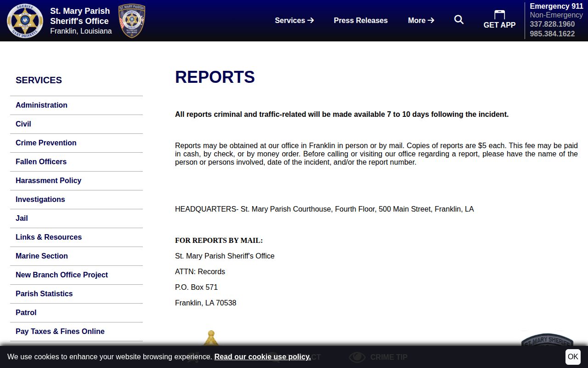Viewport: 588px width, 368px height.
Task: Click the ATTN: Records line
Action: [x=200, y=271]
